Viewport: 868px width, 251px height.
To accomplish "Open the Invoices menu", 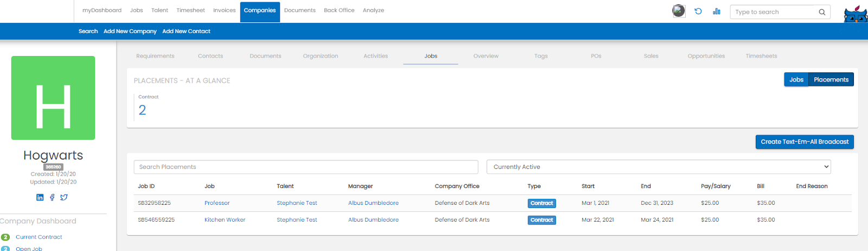I will point(224,10).
